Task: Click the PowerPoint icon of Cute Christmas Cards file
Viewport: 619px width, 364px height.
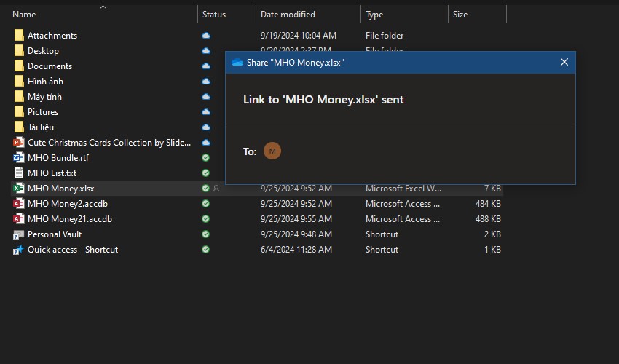Action: (19, 143)
